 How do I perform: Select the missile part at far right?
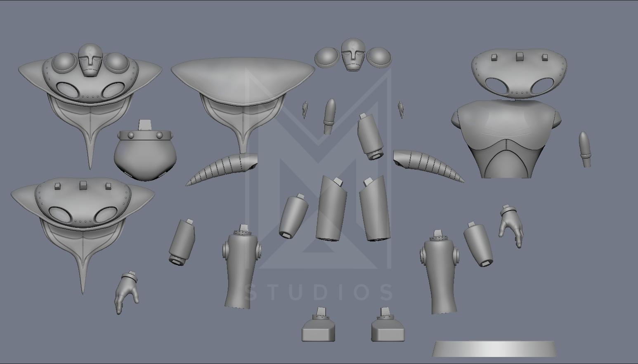pyautogui.click(x=585, y=149)
